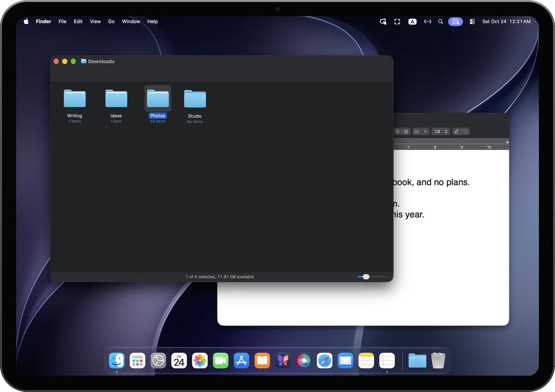
Task: Open the Writing folder
Action: (74, 98)
